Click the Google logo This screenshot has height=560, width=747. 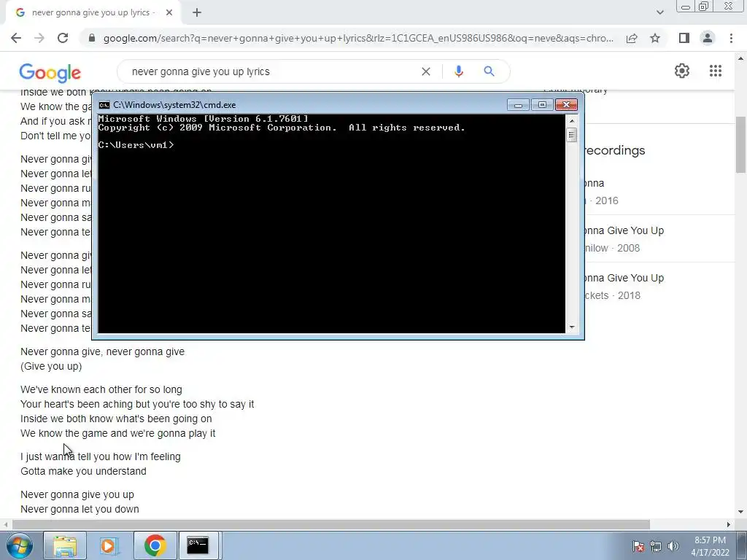pos(50,73)
